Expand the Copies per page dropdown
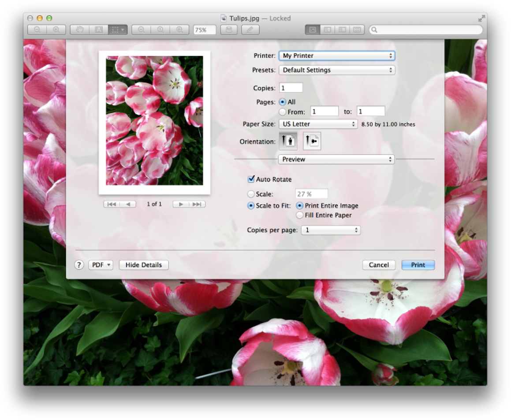511x420 pixels. pyautogui.click(x=331, y=230)
